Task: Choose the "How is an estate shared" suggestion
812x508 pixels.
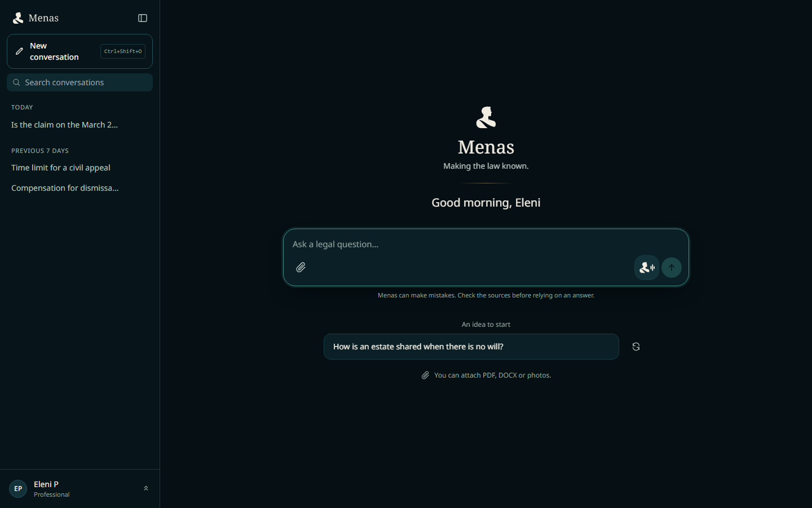Action: (471, 347)
